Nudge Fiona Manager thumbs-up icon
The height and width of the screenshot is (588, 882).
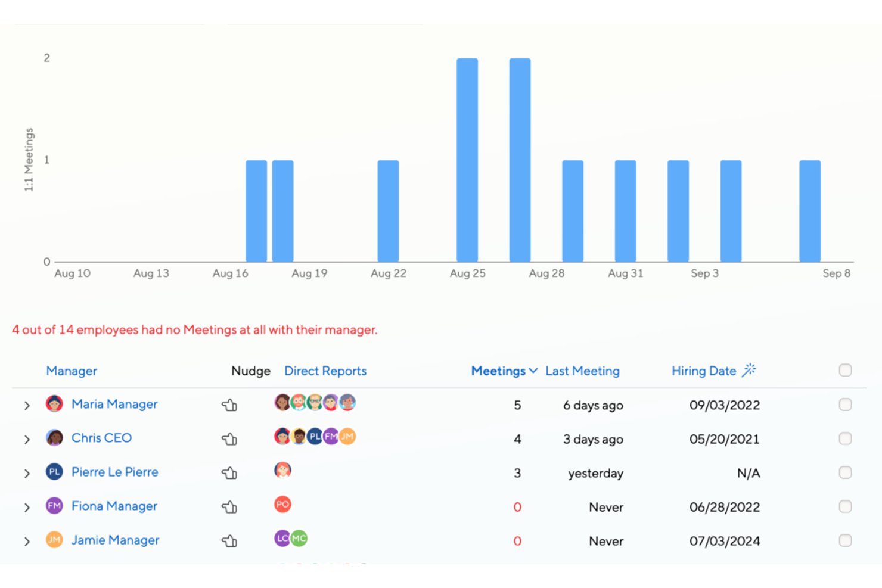[229, 507]
